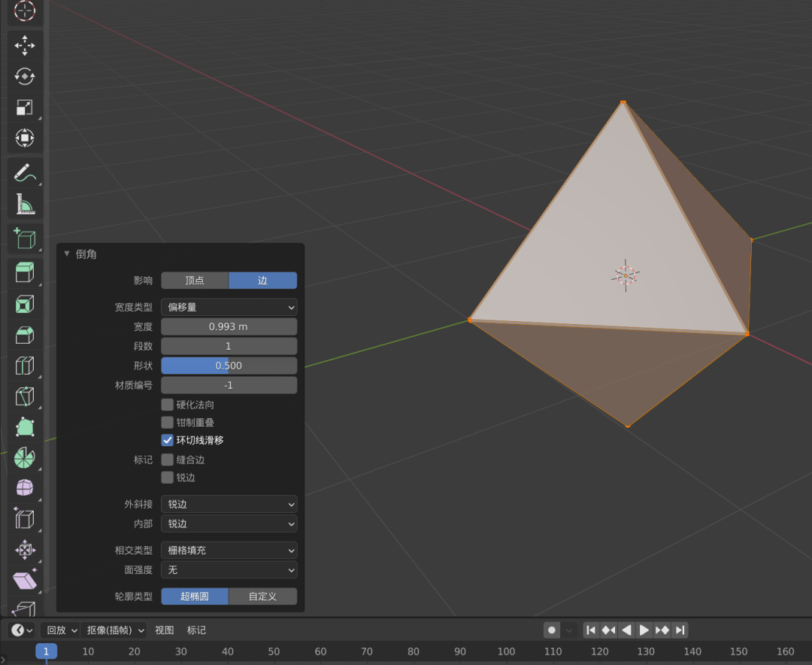Open the timeline editor type menu
The height and width of the screenshot is (665, 812).
(x=22, y=630)
